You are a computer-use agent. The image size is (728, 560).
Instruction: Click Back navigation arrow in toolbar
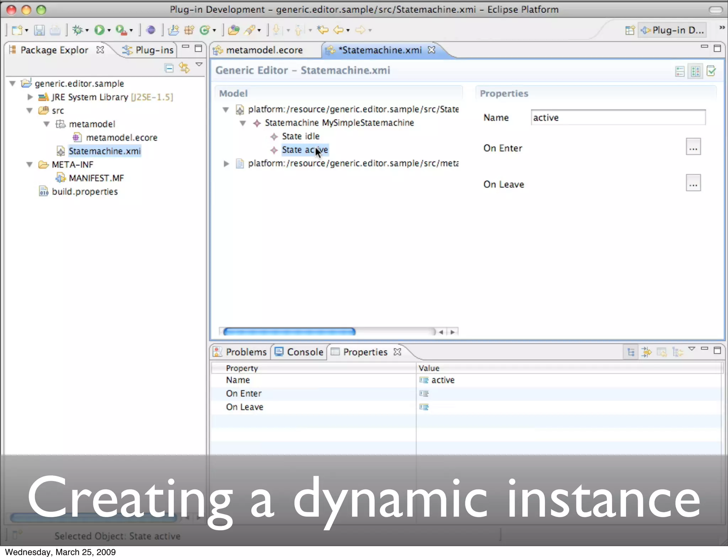pyautogui.click(x=338, y=31)
